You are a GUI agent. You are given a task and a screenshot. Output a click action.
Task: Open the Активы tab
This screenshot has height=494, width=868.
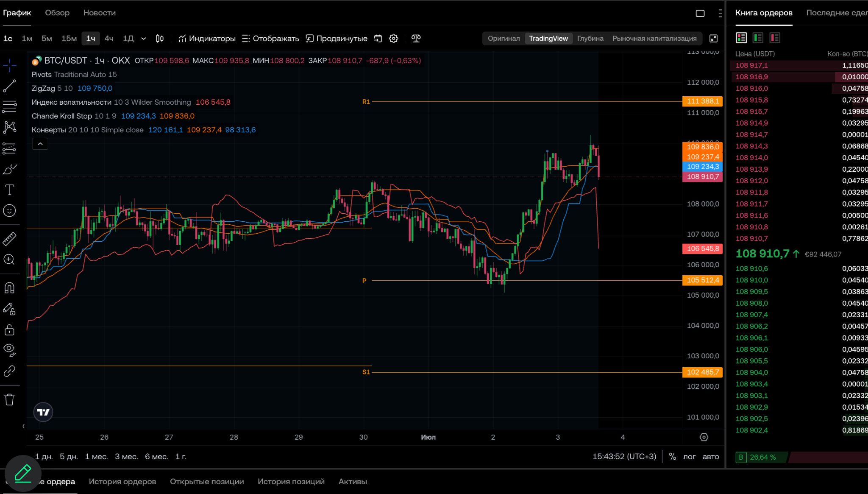coord(353,482)
